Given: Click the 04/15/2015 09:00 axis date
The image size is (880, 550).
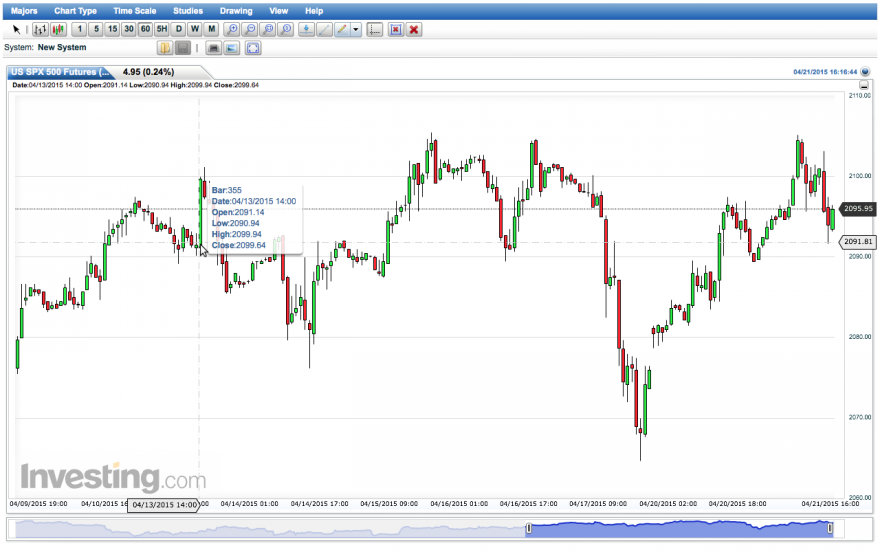Looking at the screenshot, I should coord(389,503).
